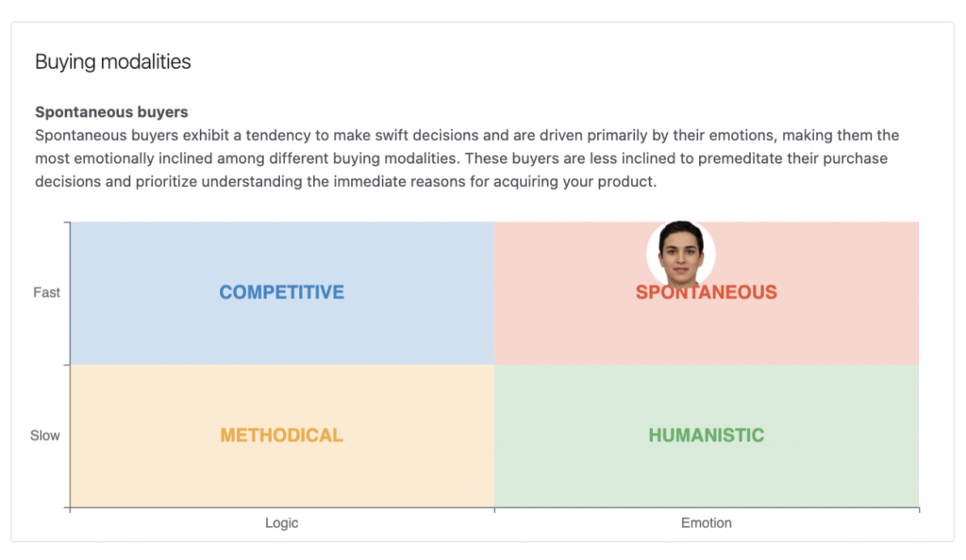
Task: Click the top tick of the y-axis
Action: (x=67, y=222)
